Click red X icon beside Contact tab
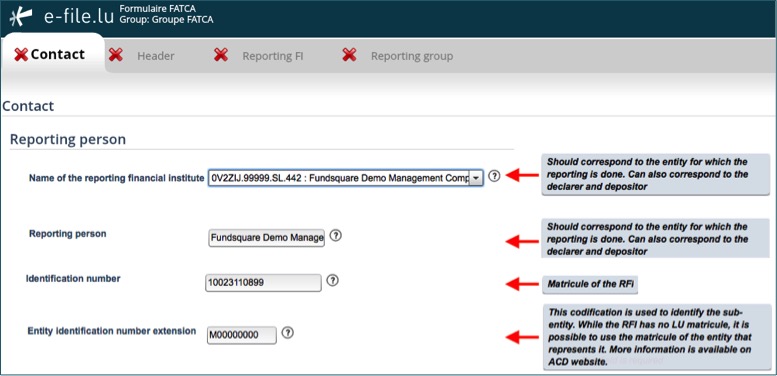The width and height of the screenshot is (777, 376). click(x=21, y=54)
